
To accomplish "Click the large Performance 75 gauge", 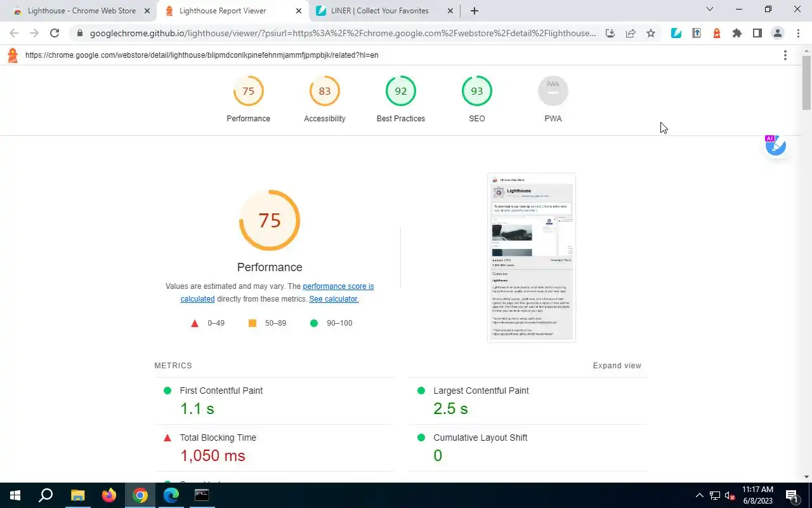I will coord(270,220).
